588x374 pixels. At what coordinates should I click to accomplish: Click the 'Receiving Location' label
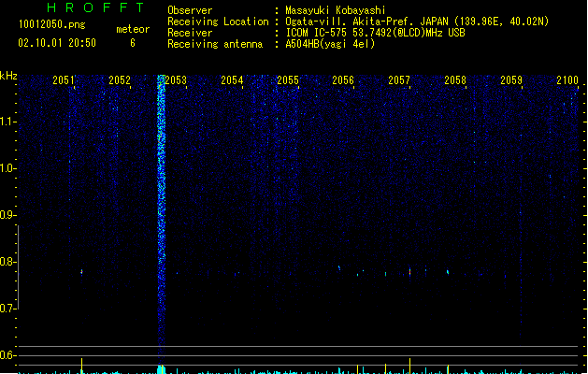(218, 22)
